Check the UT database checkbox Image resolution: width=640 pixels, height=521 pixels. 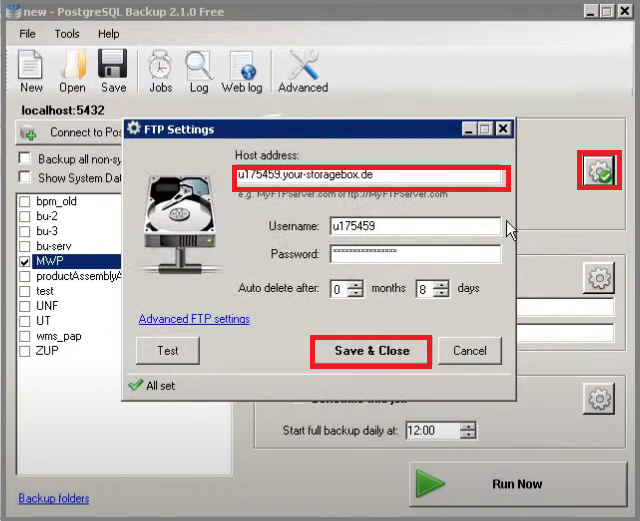[x=25, y=321]
